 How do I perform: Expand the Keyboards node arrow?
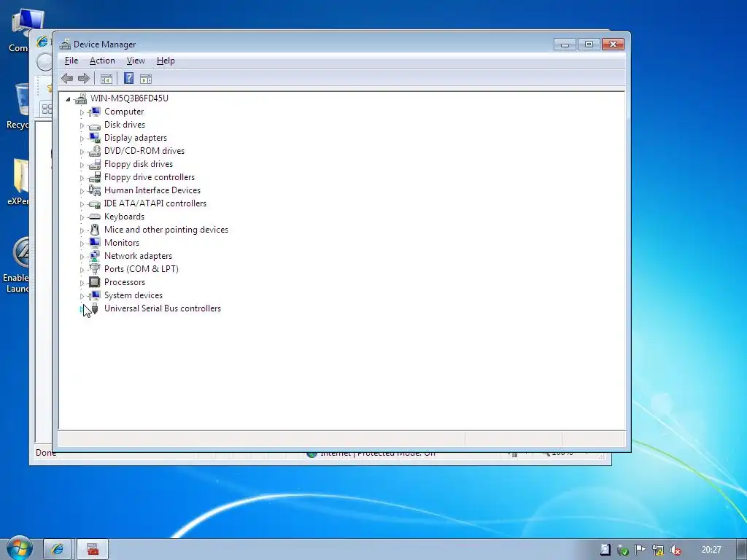coord(82,217)
